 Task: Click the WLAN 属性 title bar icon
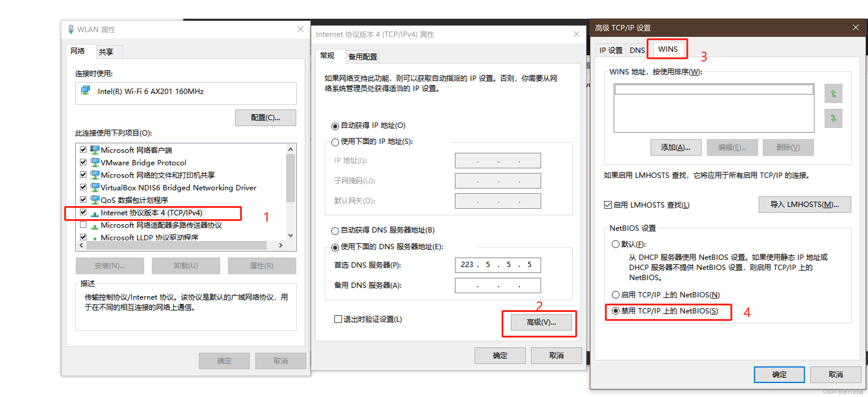71,29
